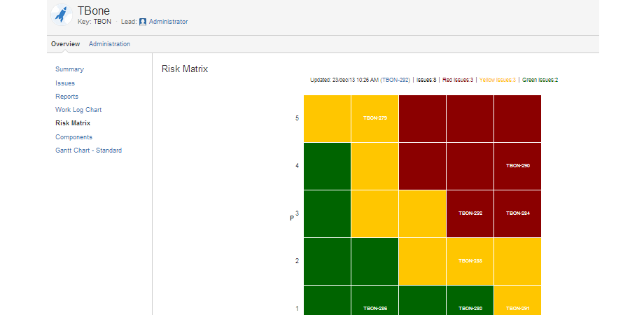Open Components from the sidebar
The width and height of the screenshot is (644, 315).
click(73, 137)
